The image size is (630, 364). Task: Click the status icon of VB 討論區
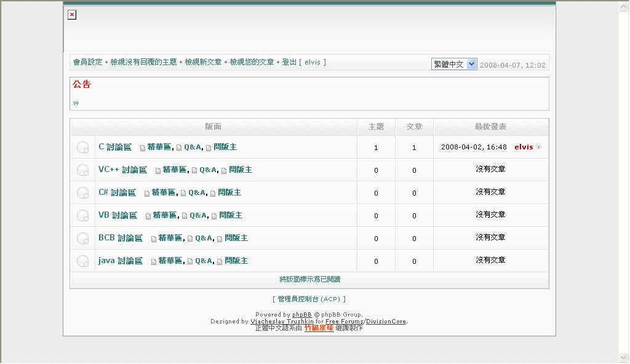(83, 216)
